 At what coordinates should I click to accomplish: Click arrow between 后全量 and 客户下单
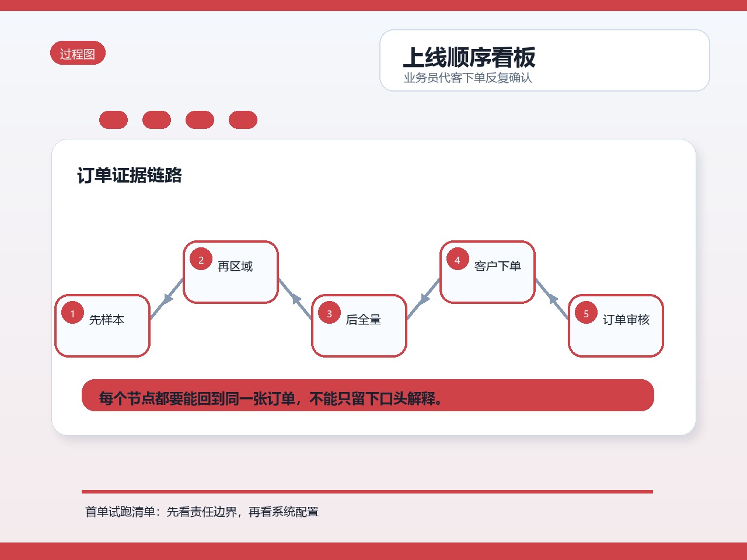click(x=424, y=299)
